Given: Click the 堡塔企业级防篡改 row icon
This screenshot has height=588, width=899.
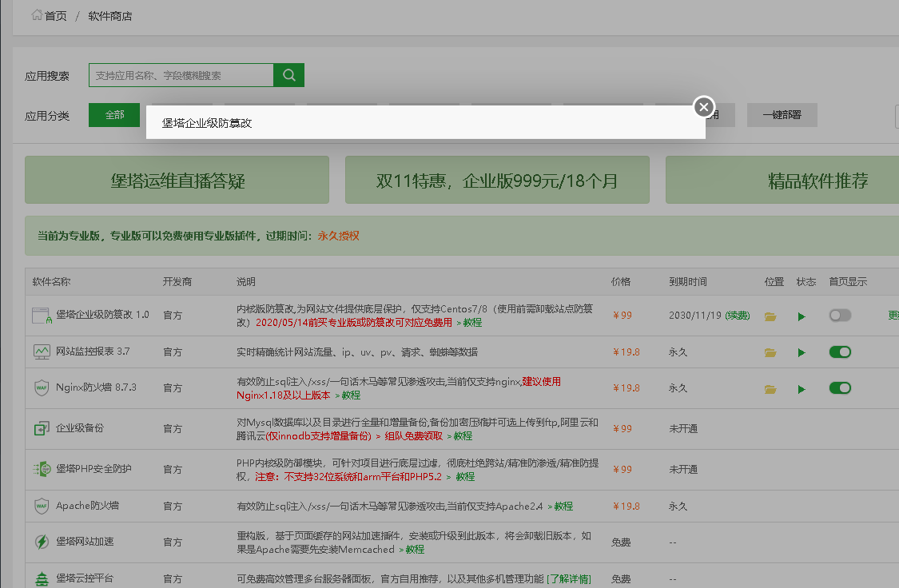Looking at the screenshot, I should click(42, 316).
